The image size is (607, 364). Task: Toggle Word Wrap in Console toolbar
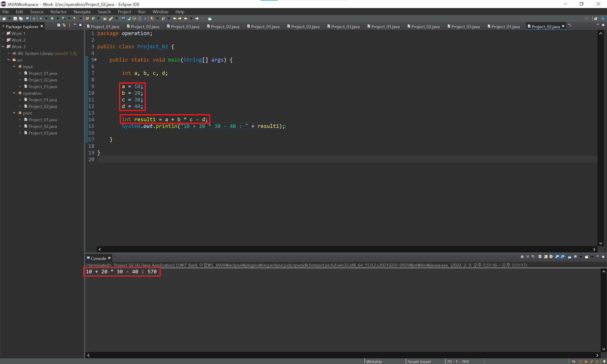[551, 257]
